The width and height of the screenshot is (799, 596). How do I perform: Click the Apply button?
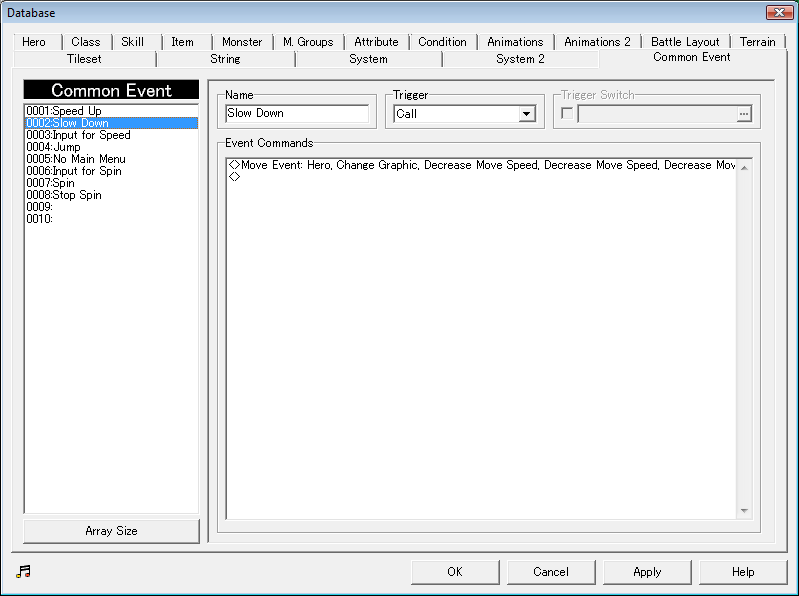click(x=647, y=572)
